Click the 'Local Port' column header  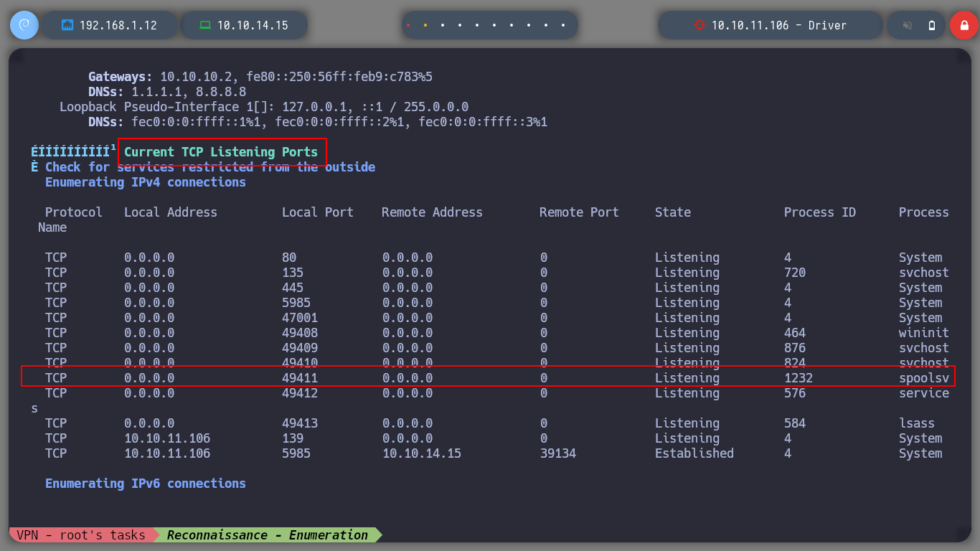(318, 212)
